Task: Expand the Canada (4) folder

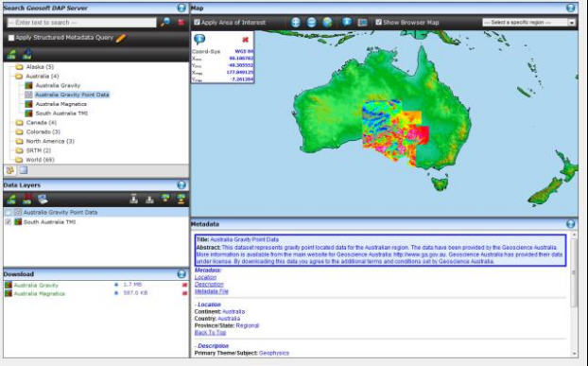Action: click(19, 123)
